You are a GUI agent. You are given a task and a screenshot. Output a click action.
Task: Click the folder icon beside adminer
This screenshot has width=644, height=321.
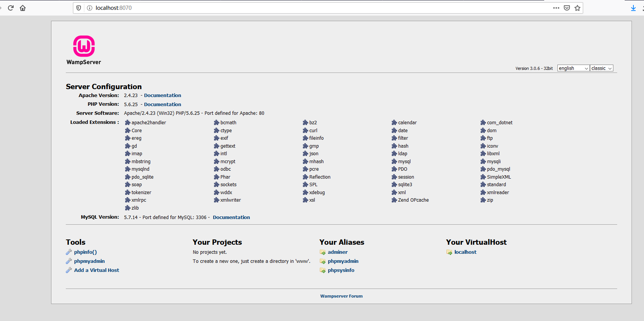(x=323, y=252)
